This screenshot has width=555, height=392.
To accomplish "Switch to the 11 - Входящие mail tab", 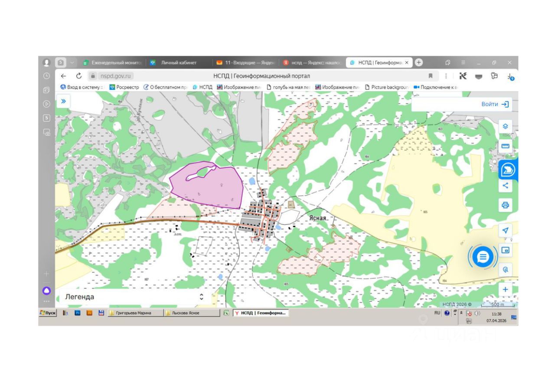I will (246, 62).
